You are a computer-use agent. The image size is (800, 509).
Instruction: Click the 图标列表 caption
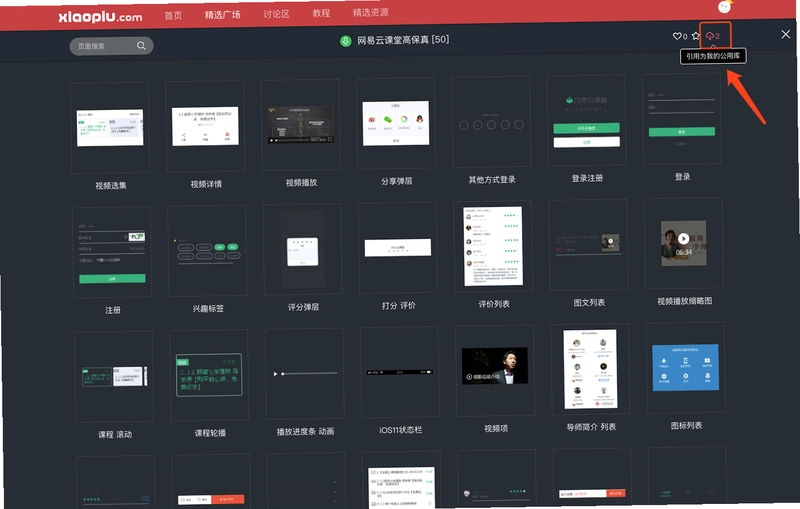point(687,425)
